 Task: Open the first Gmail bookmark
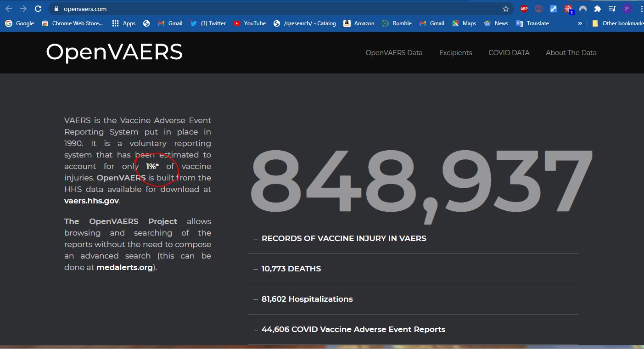(170, 23)
